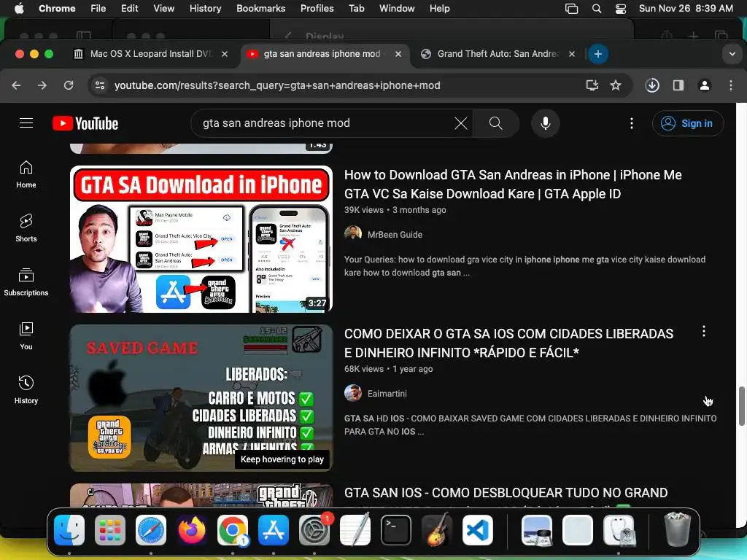Viewport: 747px width, 560px height.
Task: Bookmark this page with the star icon
Action: tap(616, 85)
